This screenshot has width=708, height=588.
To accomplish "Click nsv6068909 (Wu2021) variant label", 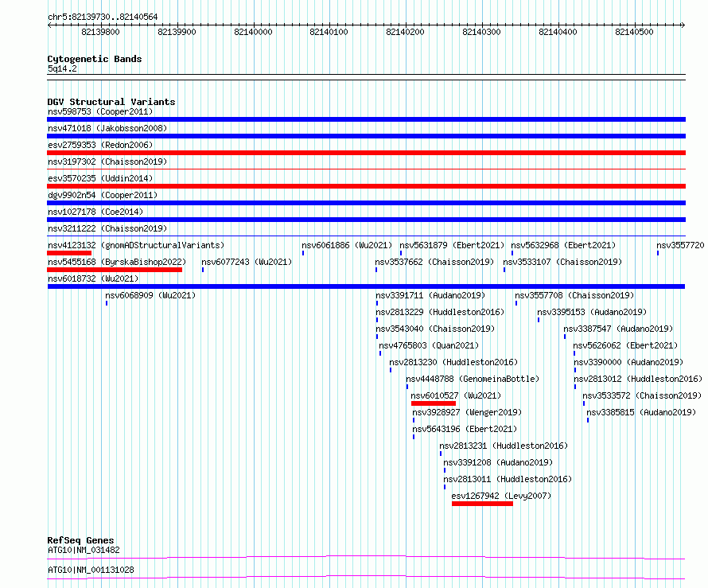I will [x=150, y=295].
